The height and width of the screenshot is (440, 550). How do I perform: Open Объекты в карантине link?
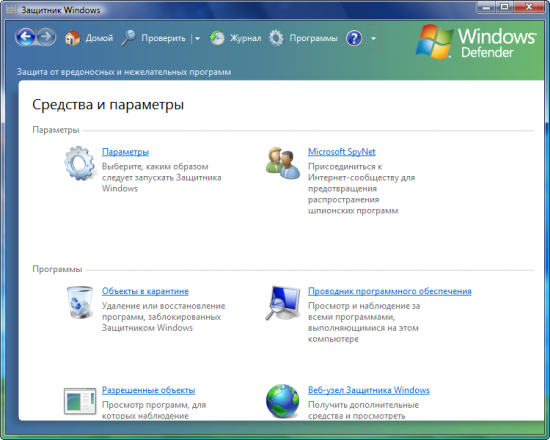(145, 291)
